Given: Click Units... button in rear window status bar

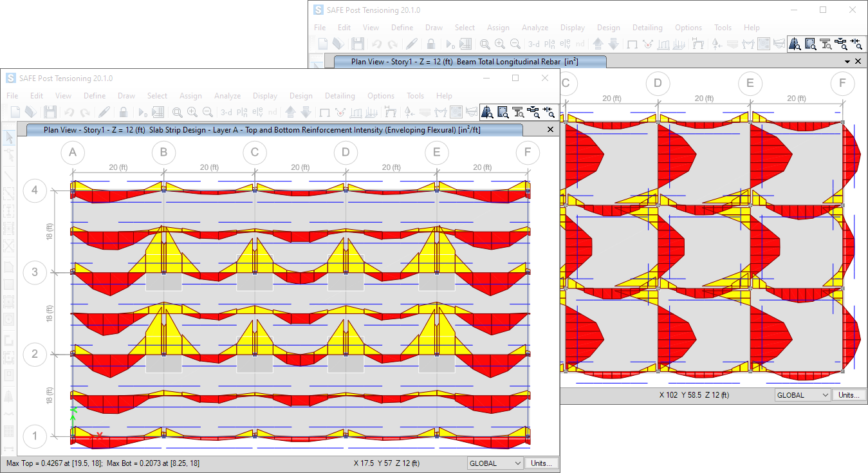Looking at the screenshot, I should point(849,395).
